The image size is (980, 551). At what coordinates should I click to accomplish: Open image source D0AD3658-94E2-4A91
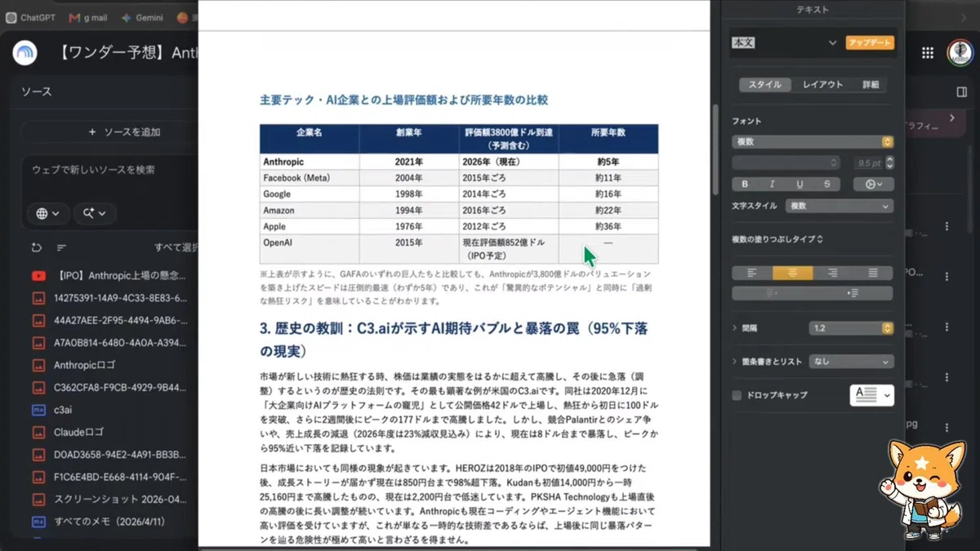click(x=109, y=454)
